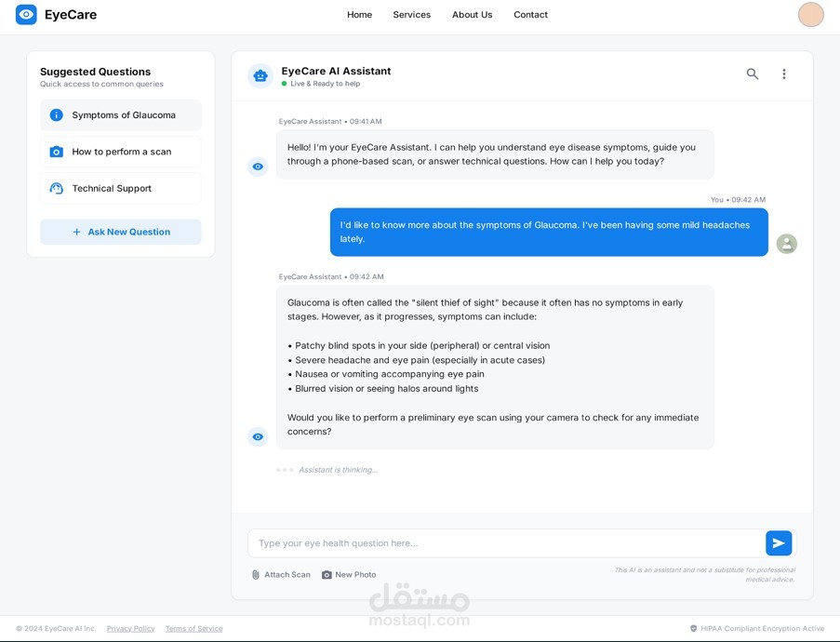
Task: Open the Terms of Service link
Action: pos(193,628)
